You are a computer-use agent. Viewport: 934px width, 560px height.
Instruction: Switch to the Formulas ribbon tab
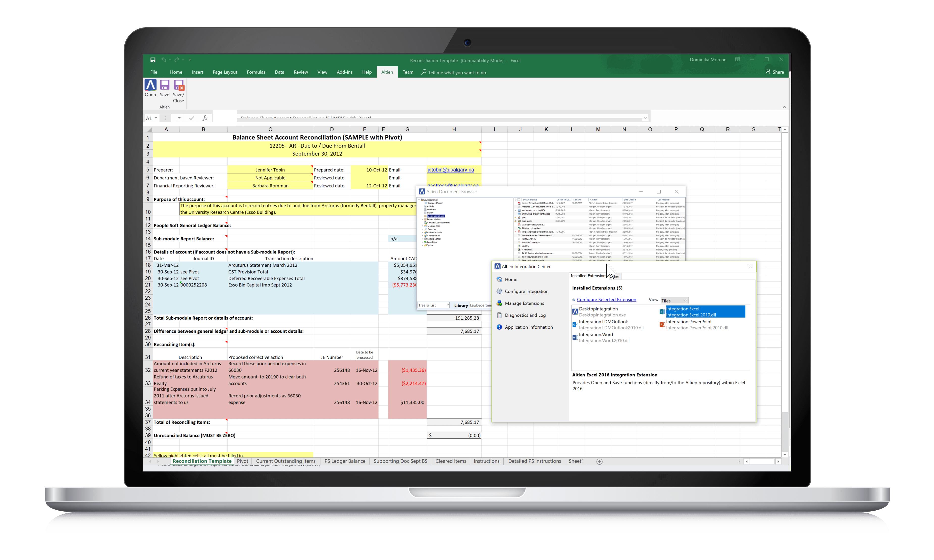[x=255, y=72]
